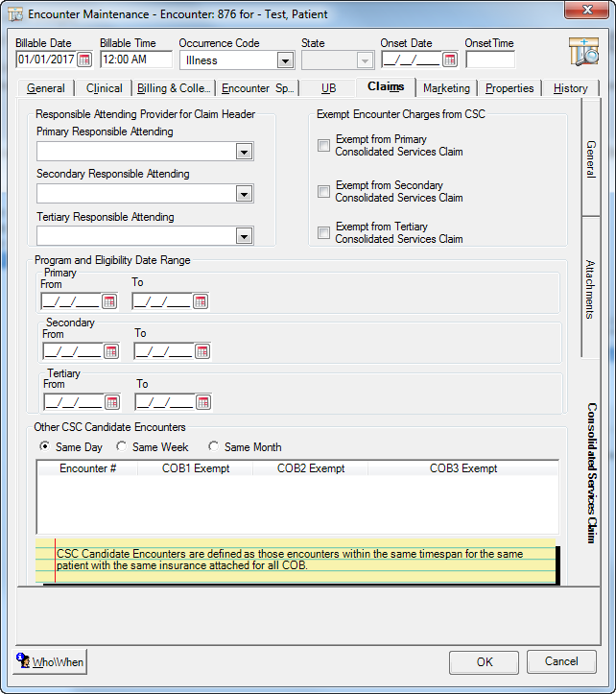Open the Billable Date calendar picker
This screenshot has height=694, width=616.
(83, 60)
